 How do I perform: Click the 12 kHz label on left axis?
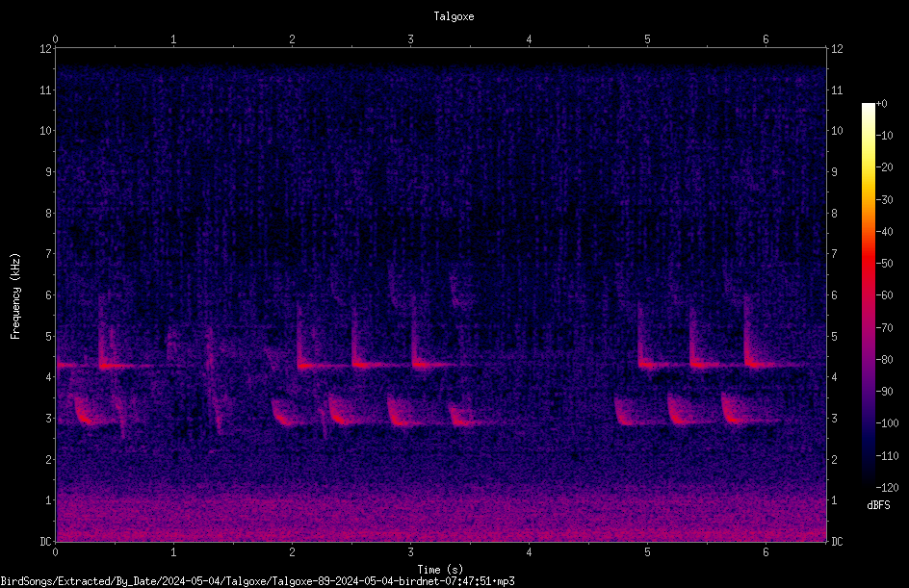coord(45,49)
